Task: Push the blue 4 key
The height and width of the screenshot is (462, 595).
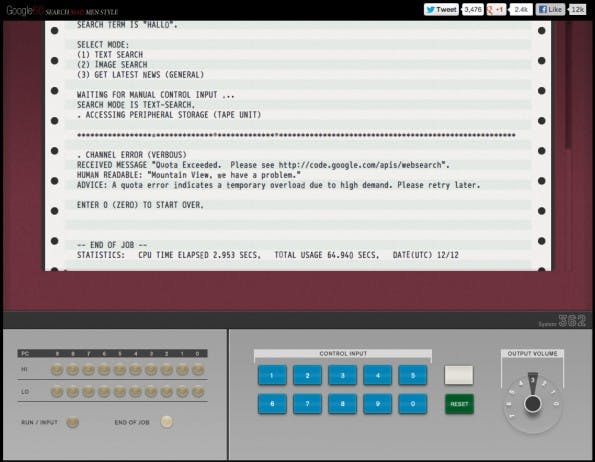Action: (378, 375)
